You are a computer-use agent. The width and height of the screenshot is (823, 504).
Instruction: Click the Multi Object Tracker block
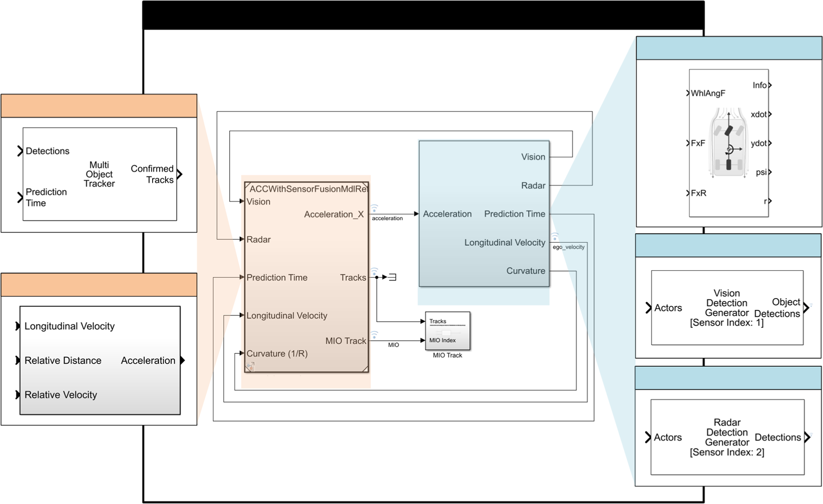[x=99, y=174]
